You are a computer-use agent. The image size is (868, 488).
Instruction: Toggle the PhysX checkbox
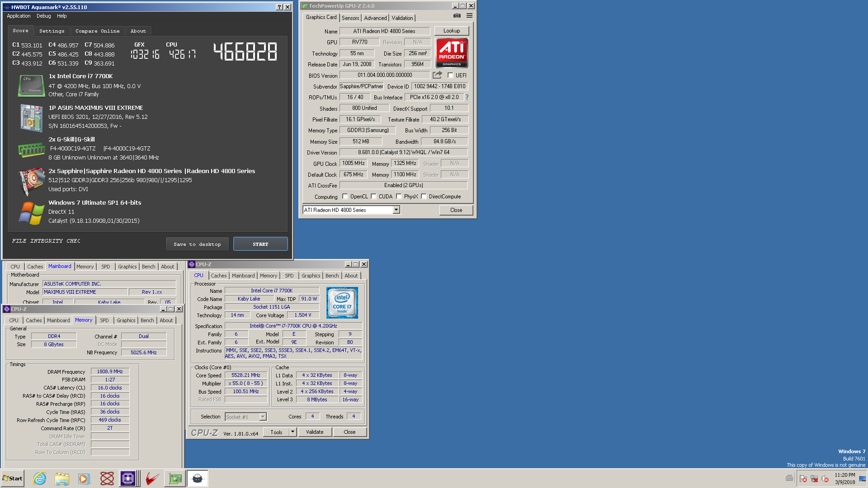pyautogui.click(x=399, y=197)
